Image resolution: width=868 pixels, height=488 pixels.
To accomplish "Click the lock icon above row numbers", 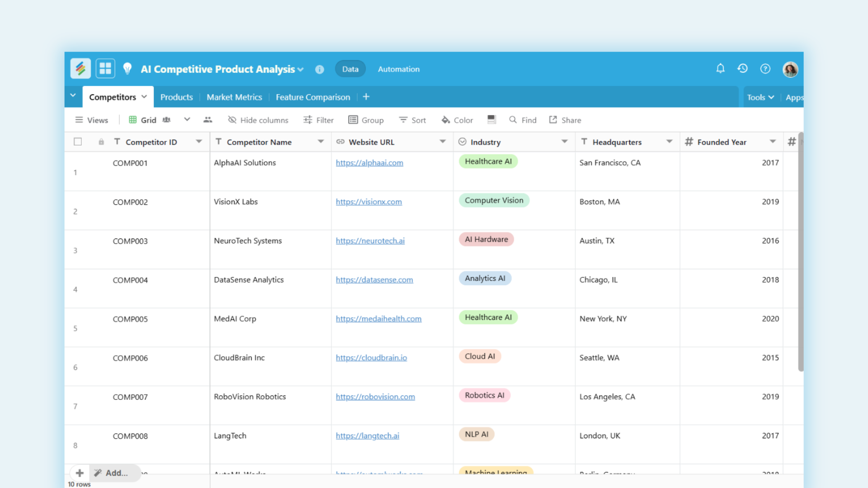I will pyautogui.click(x=101, y=141).
